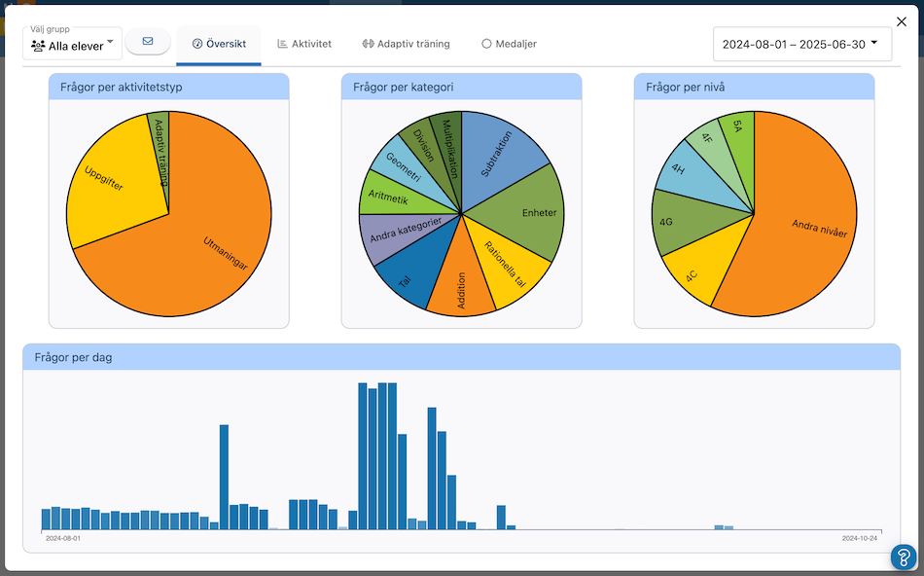Close the statistics dialog with the X

pyautogui.click(x=901, y=21)
